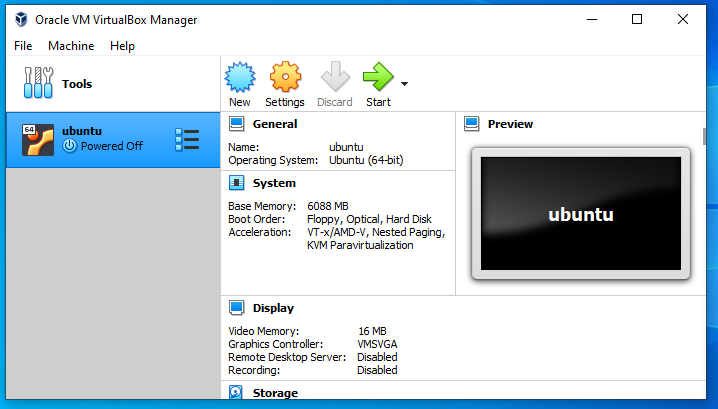
Task: Open the System section header link
Action: coord(274,183)
